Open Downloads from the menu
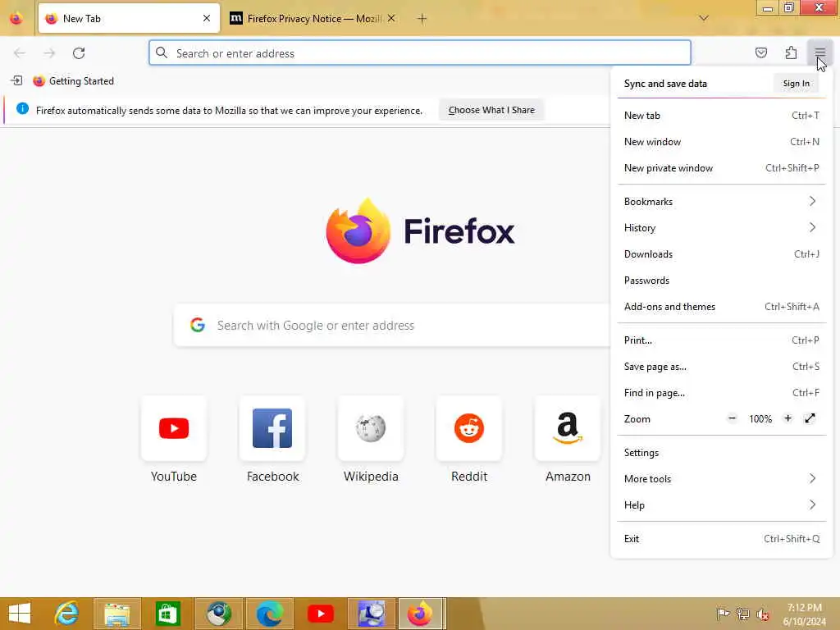This screenshot has height=630, width=840. coord(722,254)
